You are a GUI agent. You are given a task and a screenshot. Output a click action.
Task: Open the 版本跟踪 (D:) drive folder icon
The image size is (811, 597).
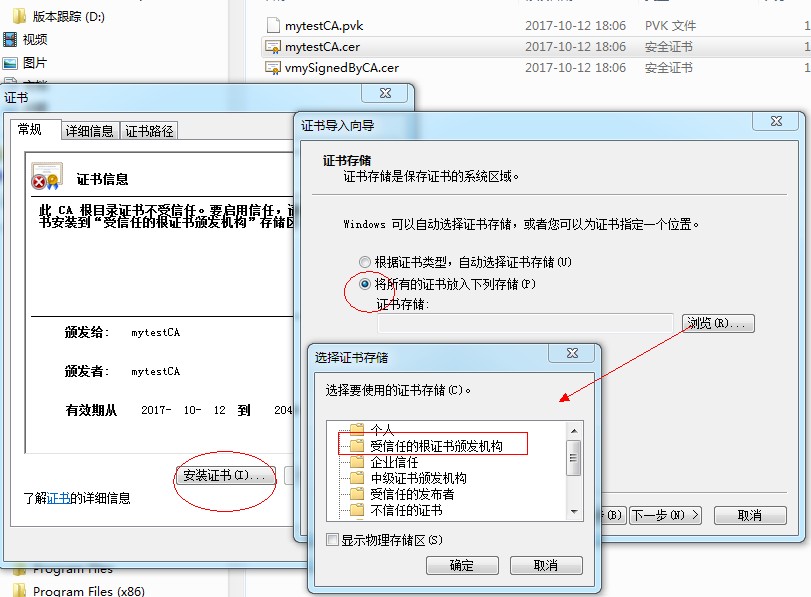(19, 17)
